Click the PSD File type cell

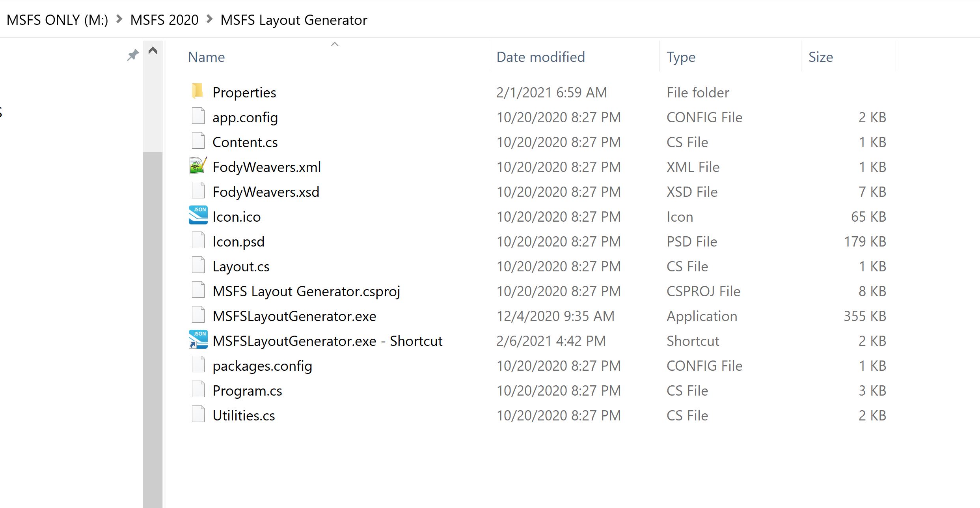692,242
